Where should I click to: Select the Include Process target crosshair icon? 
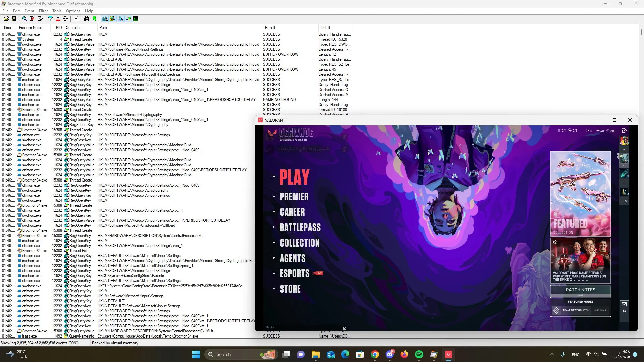coord(66,19)
